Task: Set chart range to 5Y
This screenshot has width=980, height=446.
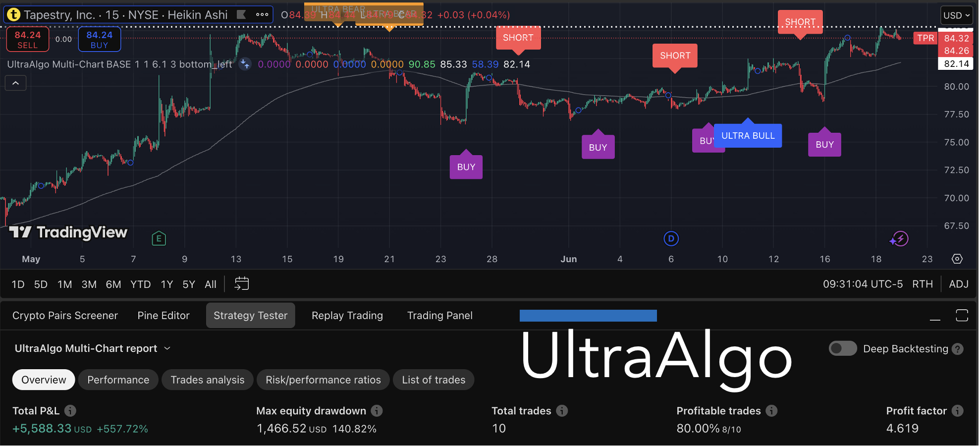Action: tap(189, 284)
